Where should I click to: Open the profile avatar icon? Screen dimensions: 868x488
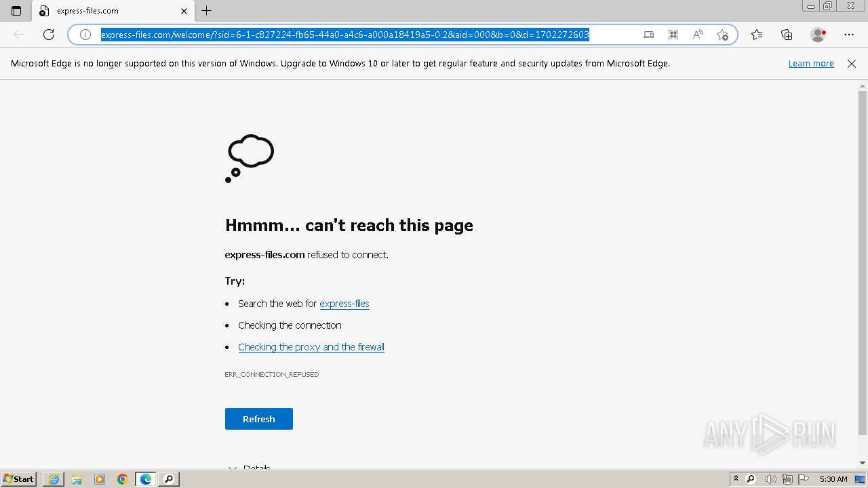[818, 35]
